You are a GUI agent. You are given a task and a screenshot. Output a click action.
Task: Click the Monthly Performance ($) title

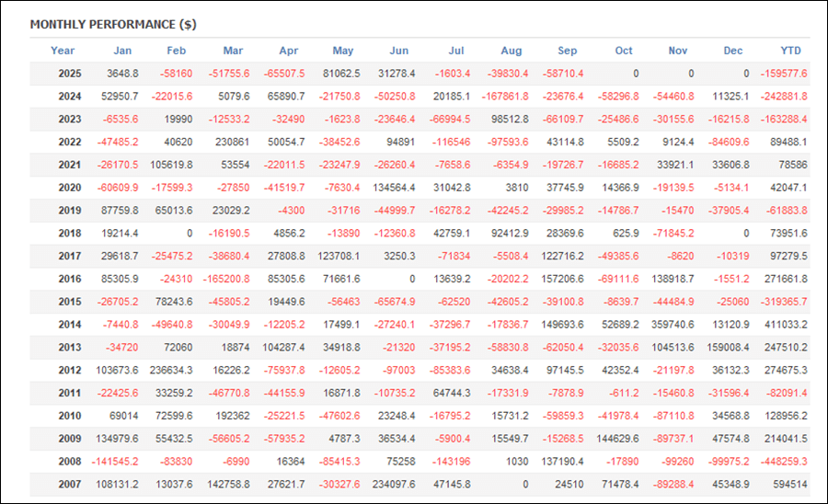tap(113, 24)
